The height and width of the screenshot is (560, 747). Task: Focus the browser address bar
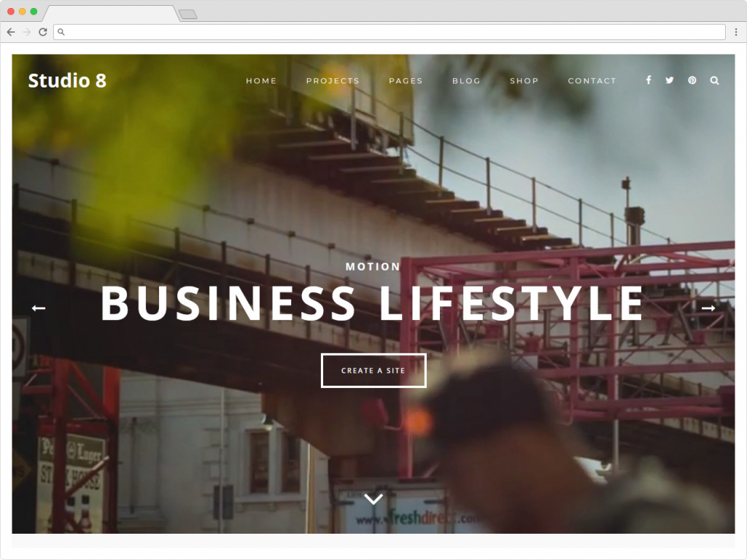[x=390, y=32]
